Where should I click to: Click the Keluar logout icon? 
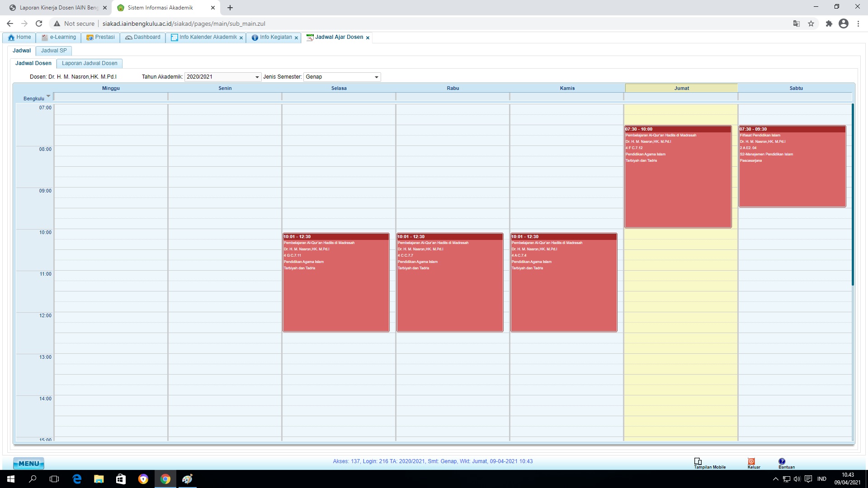pyautogui.click(x=751, y=461)
